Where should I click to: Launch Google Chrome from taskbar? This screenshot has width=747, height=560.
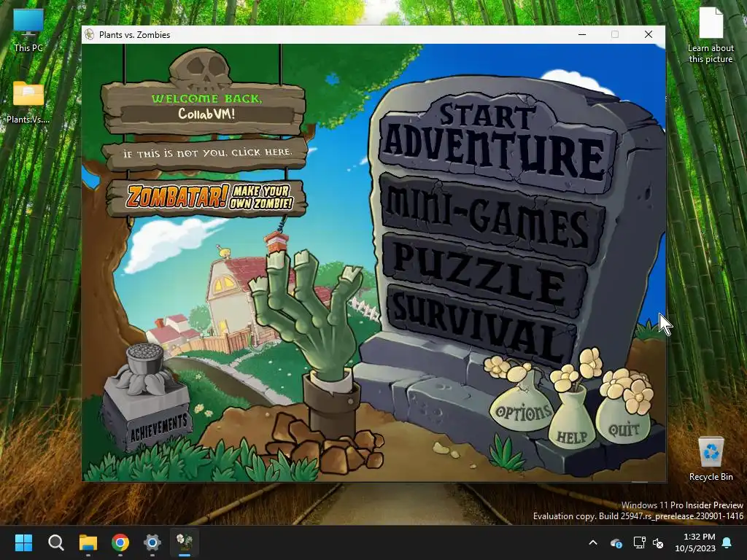click(120, 542)
